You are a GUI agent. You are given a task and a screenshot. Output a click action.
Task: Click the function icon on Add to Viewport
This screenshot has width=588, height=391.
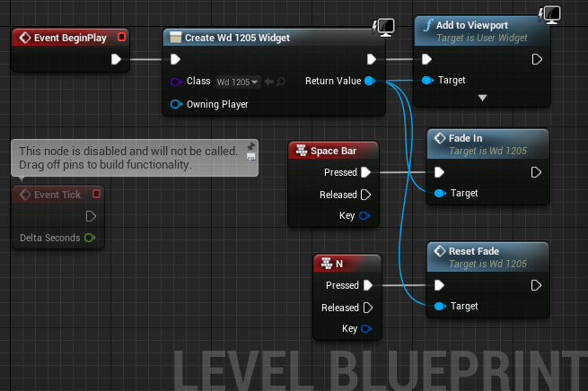[427, 25]
